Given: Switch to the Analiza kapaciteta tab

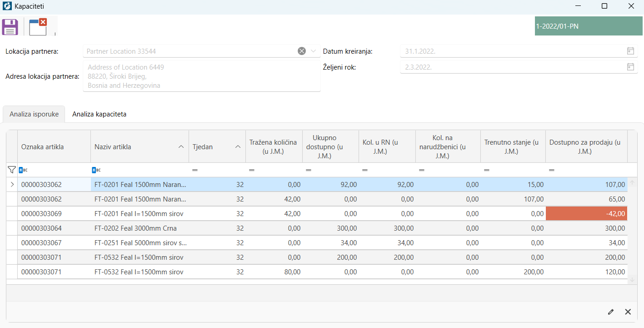Looking at the screenshot, I should [99, 114].
